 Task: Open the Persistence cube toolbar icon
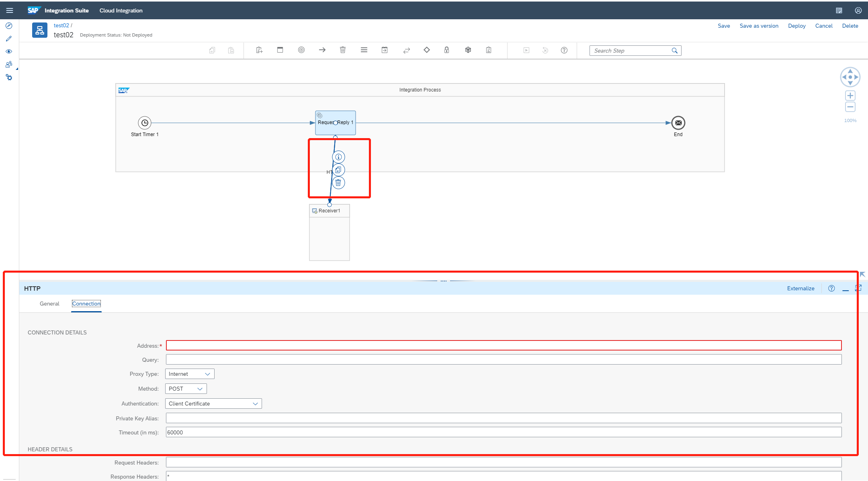point(468,50)
